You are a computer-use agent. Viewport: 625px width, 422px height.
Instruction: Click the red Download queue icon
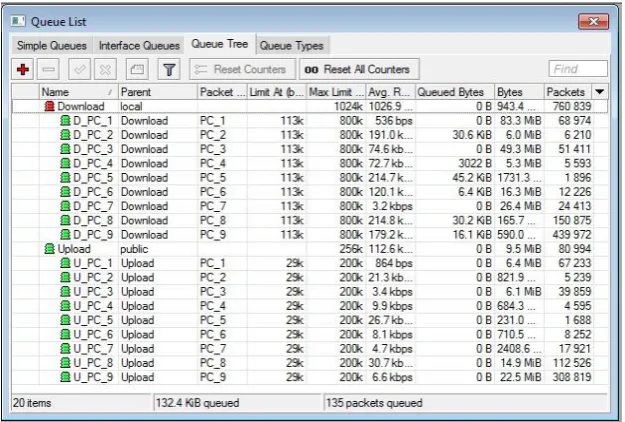tap(49, 106)
